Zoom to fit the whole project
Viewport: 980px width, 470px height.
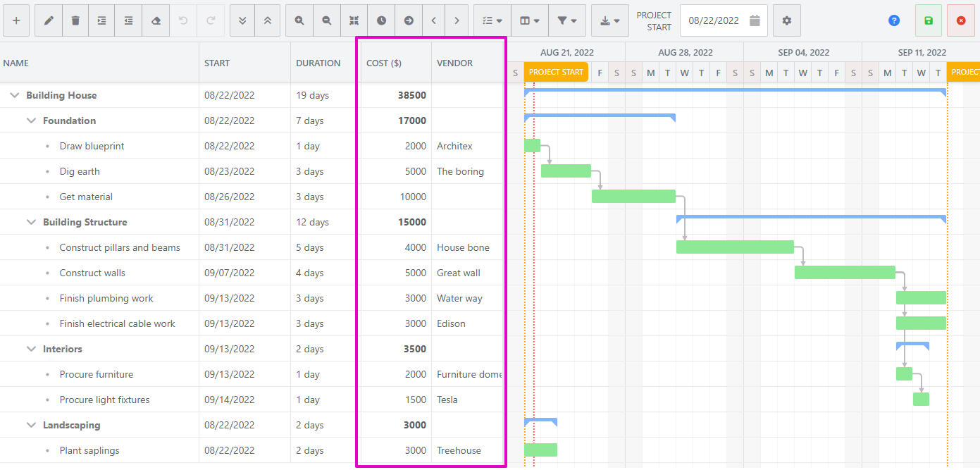pyautogui.click(x=354, y=20)
